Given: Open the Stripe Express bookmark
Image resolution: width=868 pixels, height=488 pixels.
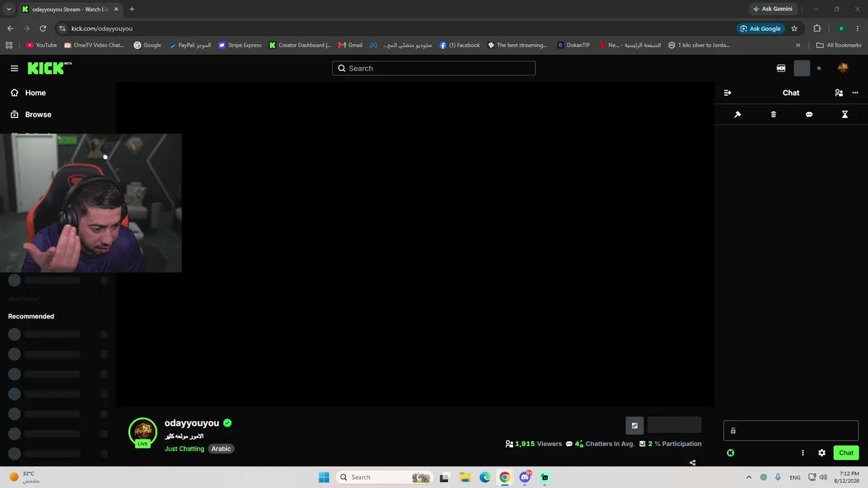Looking at the screenshot, I should coord(240,45).
